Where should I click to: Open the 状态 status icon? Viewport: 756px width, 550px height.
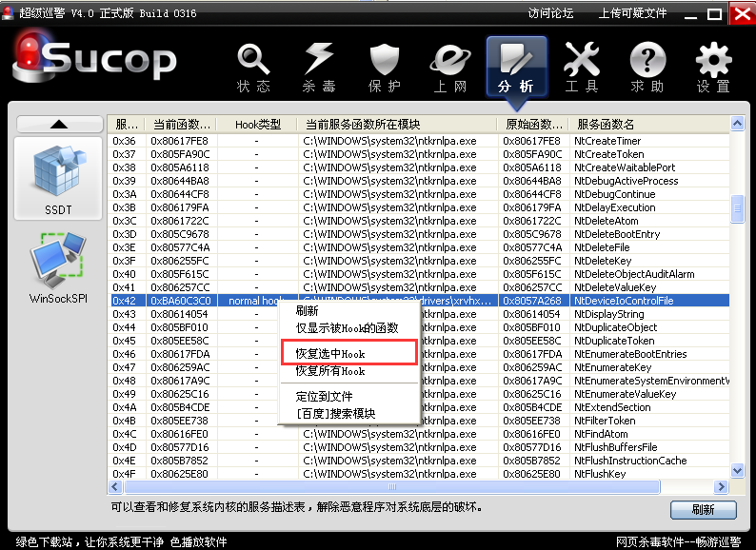tap(253, 67)
